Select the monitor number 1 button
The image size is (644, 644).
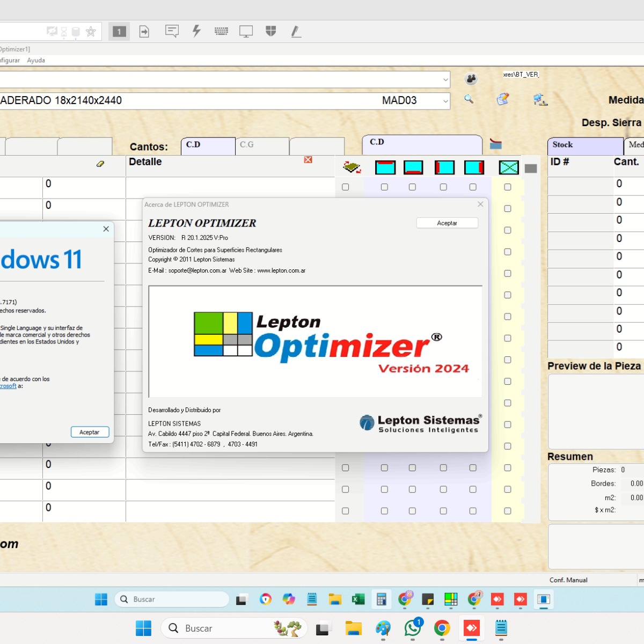coord(119,32)
